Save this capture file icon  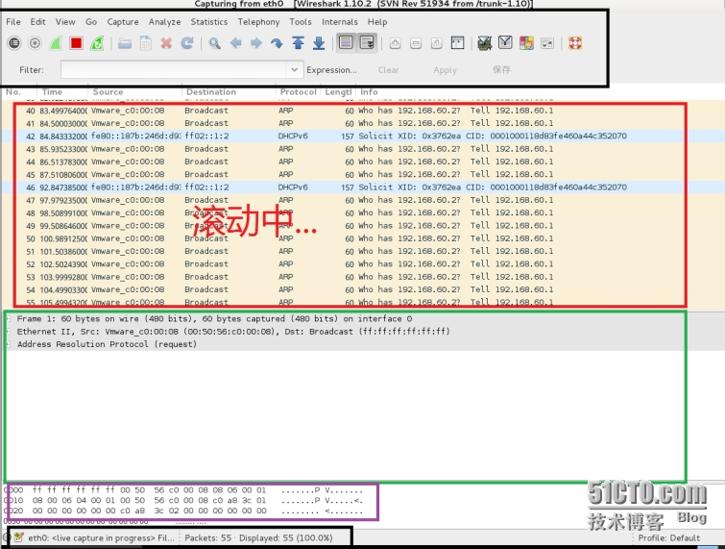point(146,43)
